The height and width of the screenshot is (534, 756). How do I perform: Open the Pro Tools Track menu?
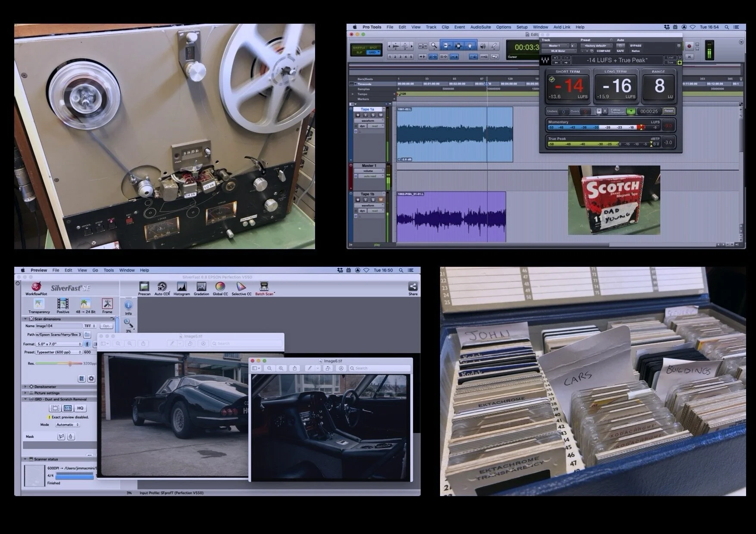tap(431, 27)
